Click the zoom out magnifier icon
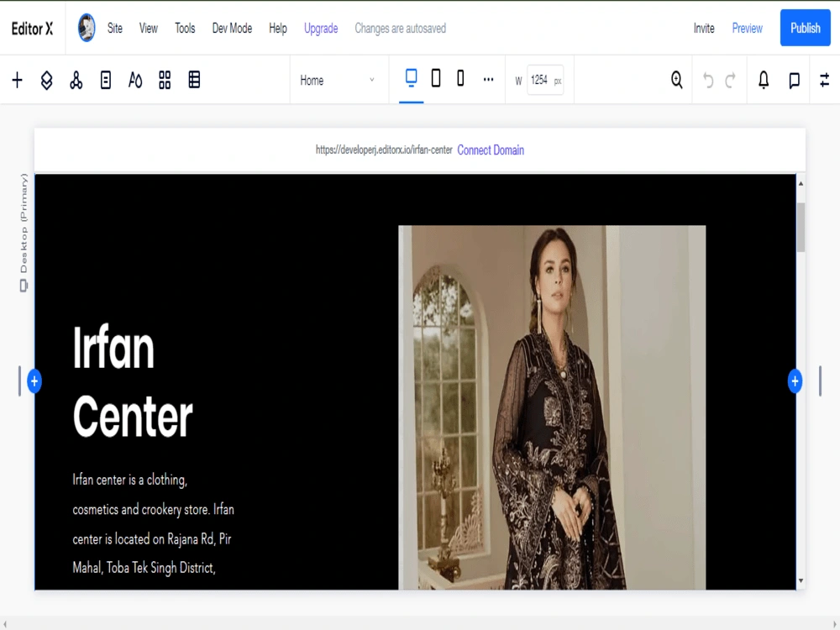The height and width of the screenshot is (630, 840). click(x=676, y=80)
